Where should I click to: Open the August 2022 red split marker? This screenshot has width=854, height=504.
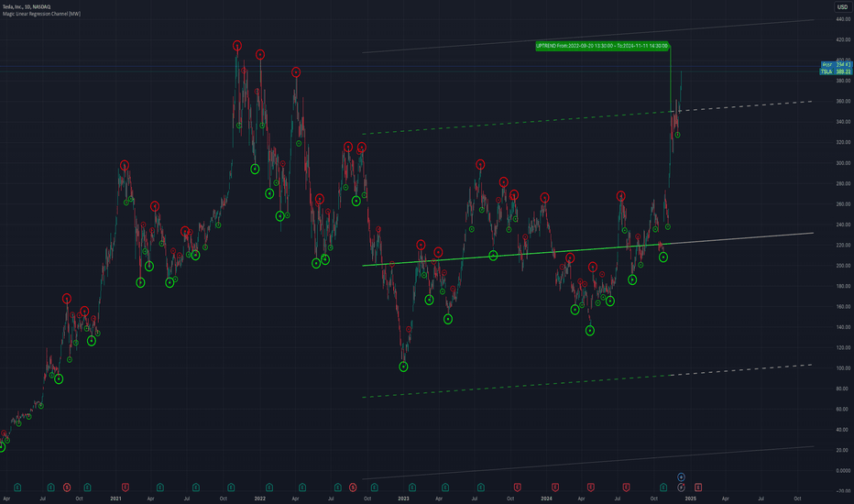pyautogui.click(x=353, y=488)
